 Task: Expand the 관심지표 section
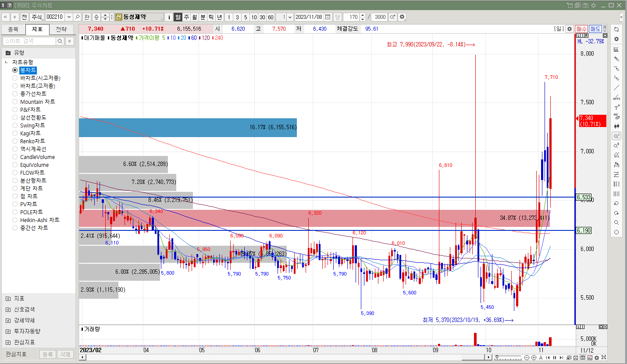coord(8,342)
